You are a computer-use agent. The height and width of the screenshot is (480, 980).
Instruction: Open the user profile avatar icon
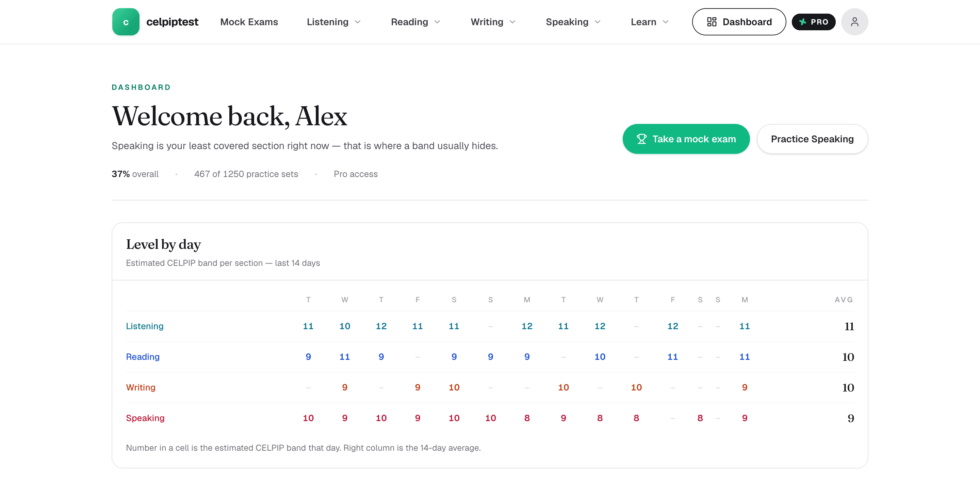(x=854, y=22)
